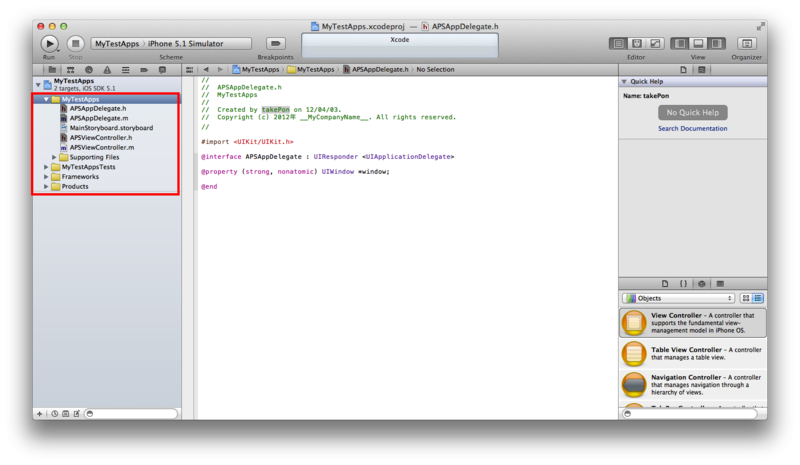Click APSAppDelegate.h in jump bar
The image size is (800, 465).
pos(376,69)
